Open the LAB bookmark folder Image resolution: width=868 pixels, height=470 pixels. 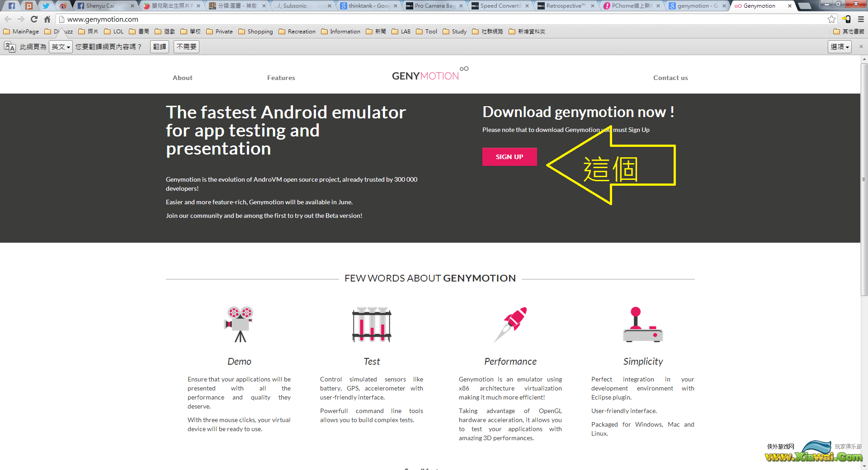(401, 32)
